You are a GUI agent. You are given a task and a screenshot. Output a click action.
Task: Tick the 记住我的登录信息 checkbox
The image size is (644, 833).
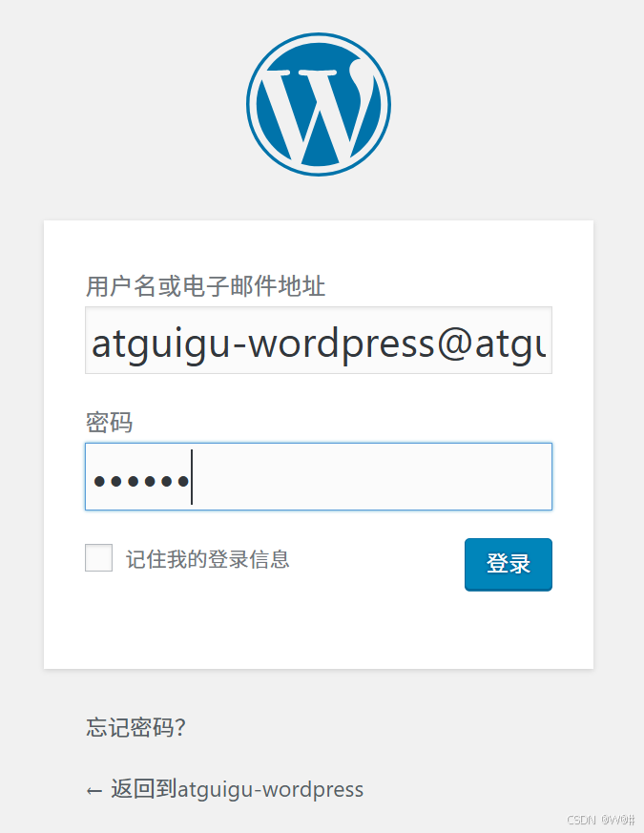[99, 558]
